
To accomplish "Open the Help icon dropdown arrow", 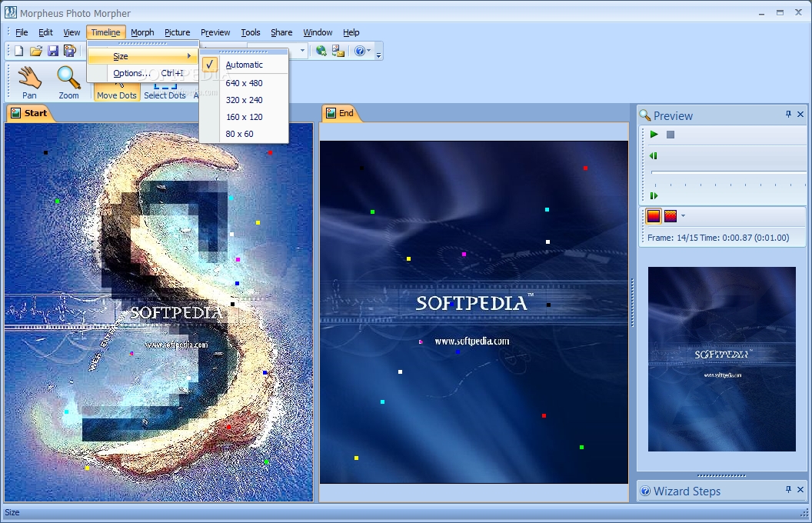I will pyautogui.click(x=369, y=51).
